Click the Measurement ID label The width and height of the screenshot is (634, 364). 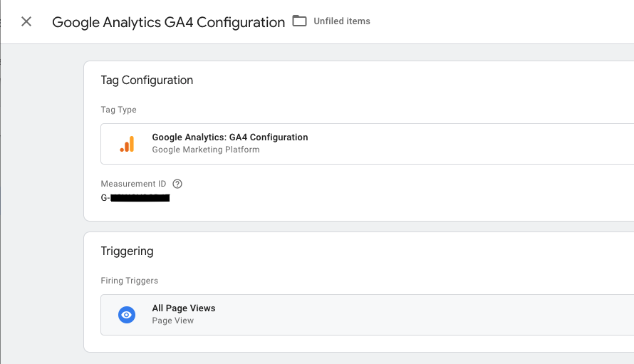(133, 184)
